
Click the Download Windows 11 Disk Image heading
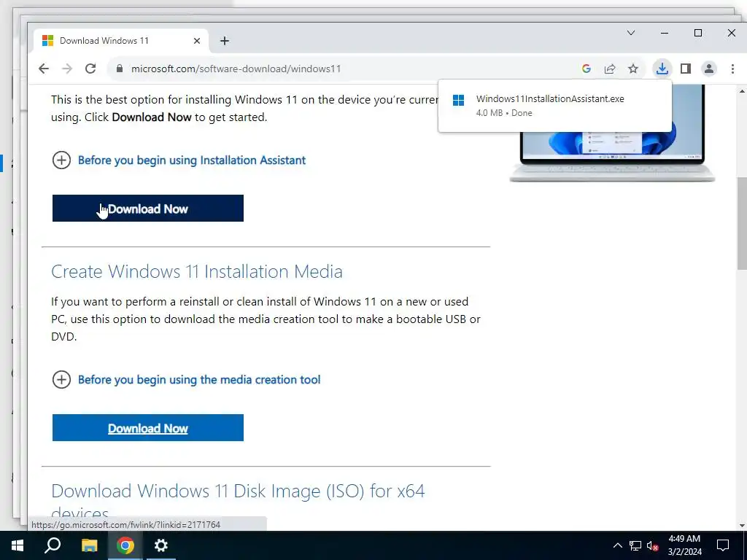pyautogui.click(x=238, y=501)
